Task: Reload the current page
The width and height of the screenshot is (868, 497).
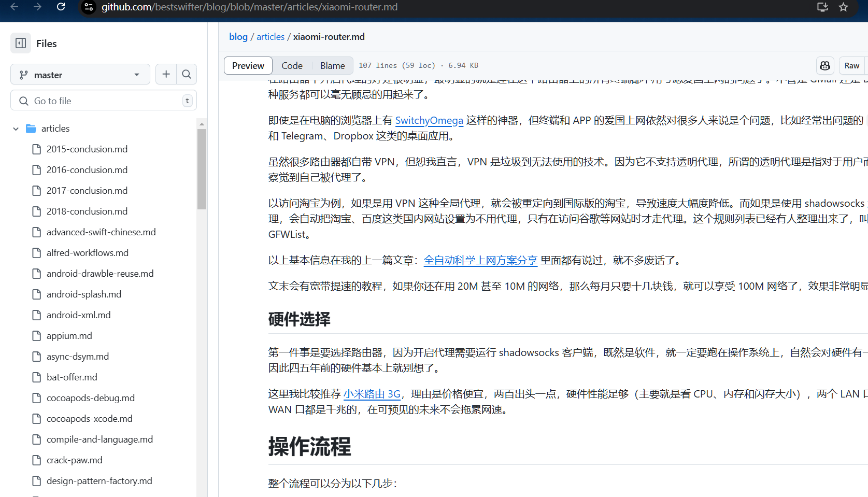Action: pyautogui.click(x=61, y=7)
